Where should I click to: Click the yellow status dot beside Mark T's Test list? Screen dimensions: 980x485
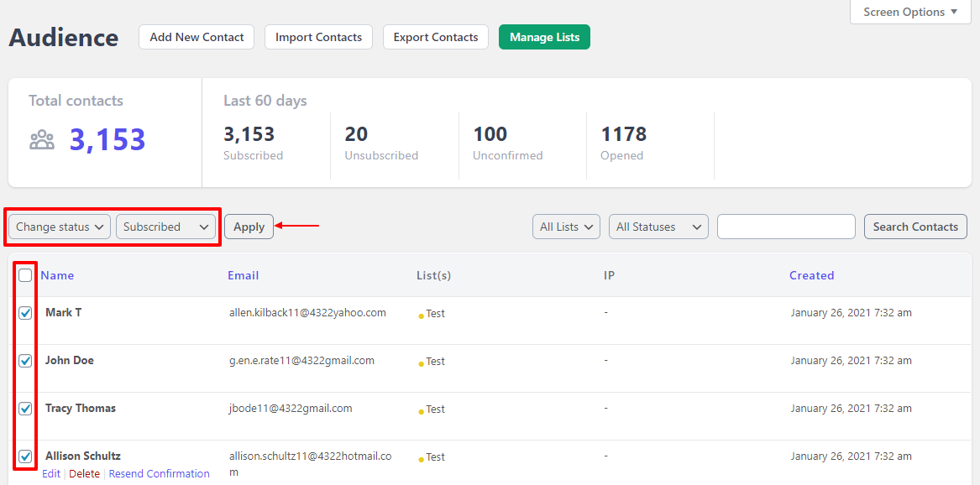point(421,316)
